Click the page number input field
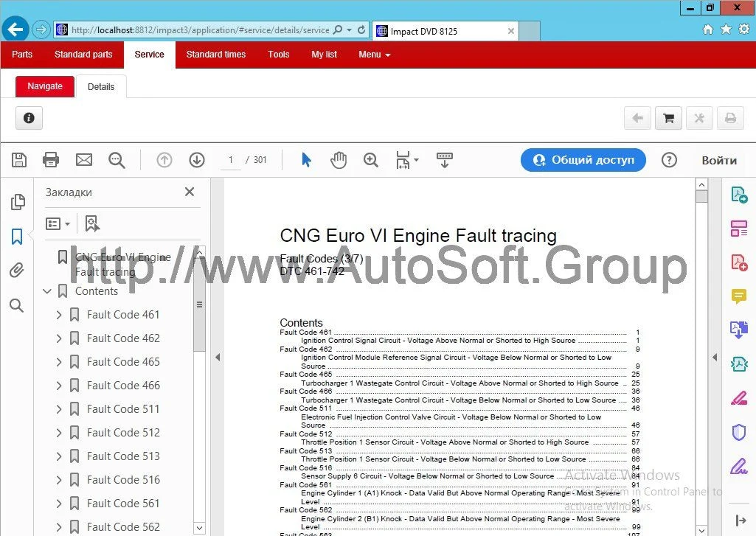The width and height of the screenshot is (756, 536). (231, 160)
